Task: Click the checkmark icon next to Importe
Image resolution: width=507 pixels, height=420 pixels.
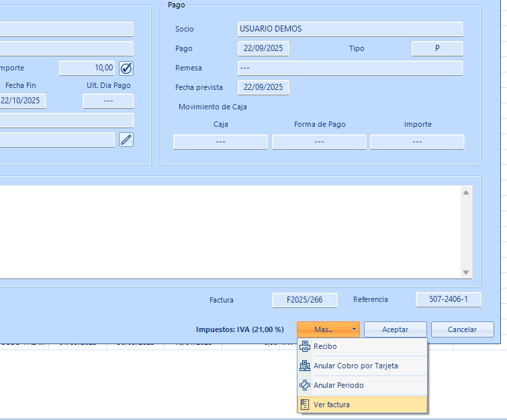Action: coord(126,68)
